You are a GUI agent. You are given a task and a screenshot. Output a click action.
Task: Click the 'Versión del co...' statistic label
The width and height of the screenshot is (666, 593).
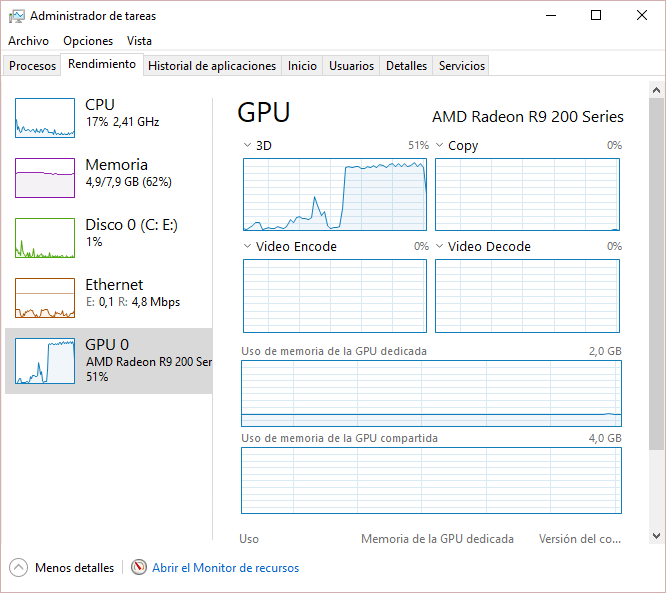580,539
